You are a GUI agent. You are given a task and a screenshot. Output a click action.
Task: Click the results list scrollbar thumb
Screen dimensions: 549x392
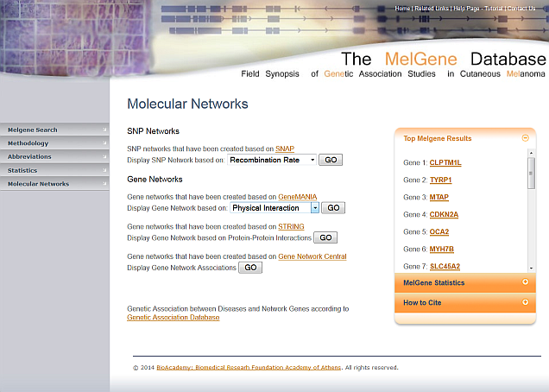(x=531, y=173)
